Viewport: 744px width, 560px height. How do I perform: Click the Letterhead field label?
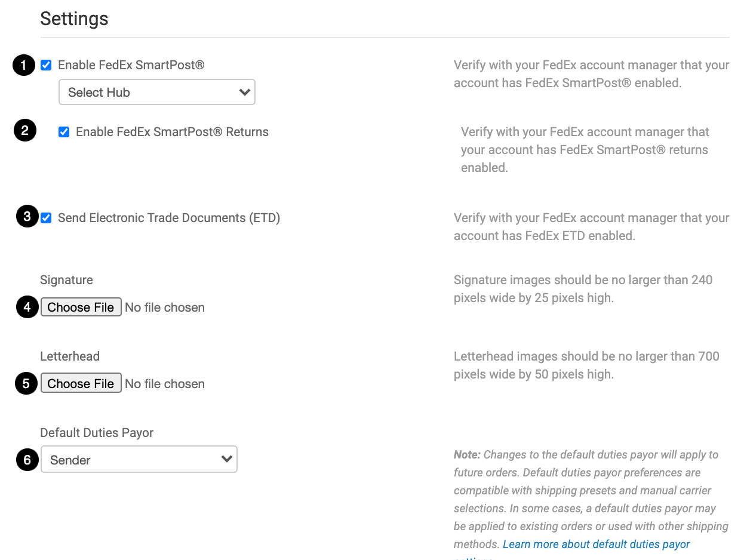pos(70,356)
